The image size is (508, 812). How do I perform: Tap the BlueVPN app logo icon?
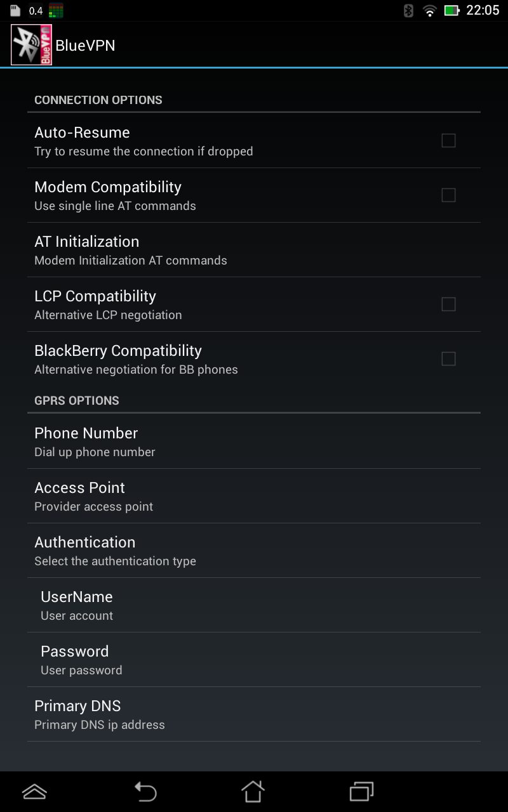[31, 45]
